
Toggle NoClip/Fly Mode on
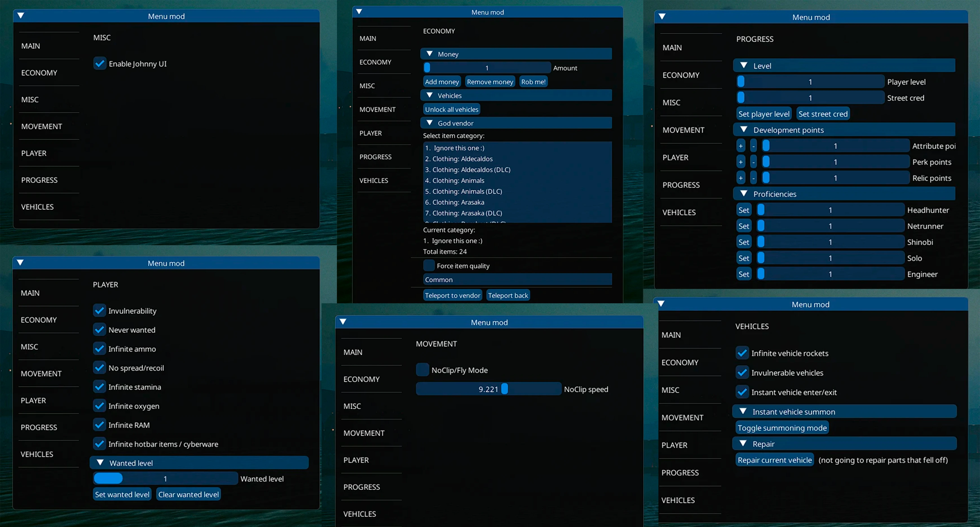coord(422,370)
